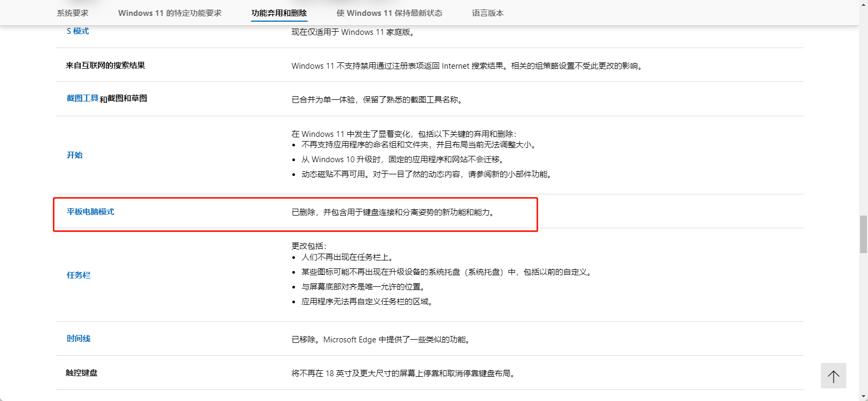
Task: Open the 语言版本 tab
Action: pos(487,13)
